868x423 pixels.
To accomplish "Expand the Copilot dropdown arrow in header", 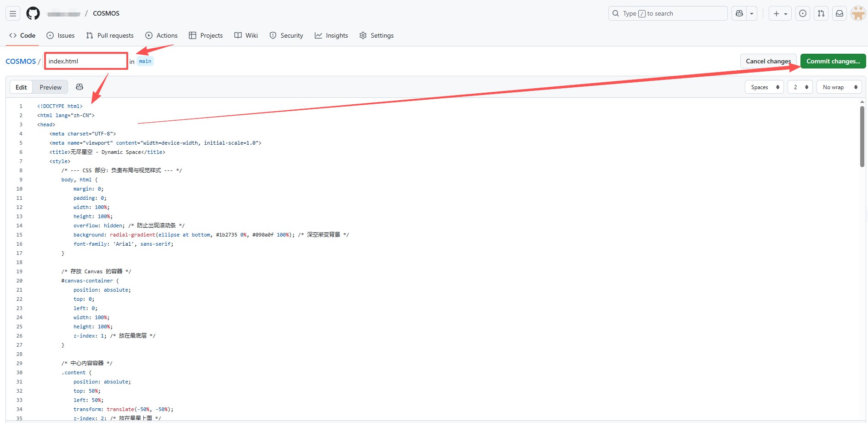I will (752, 14).
